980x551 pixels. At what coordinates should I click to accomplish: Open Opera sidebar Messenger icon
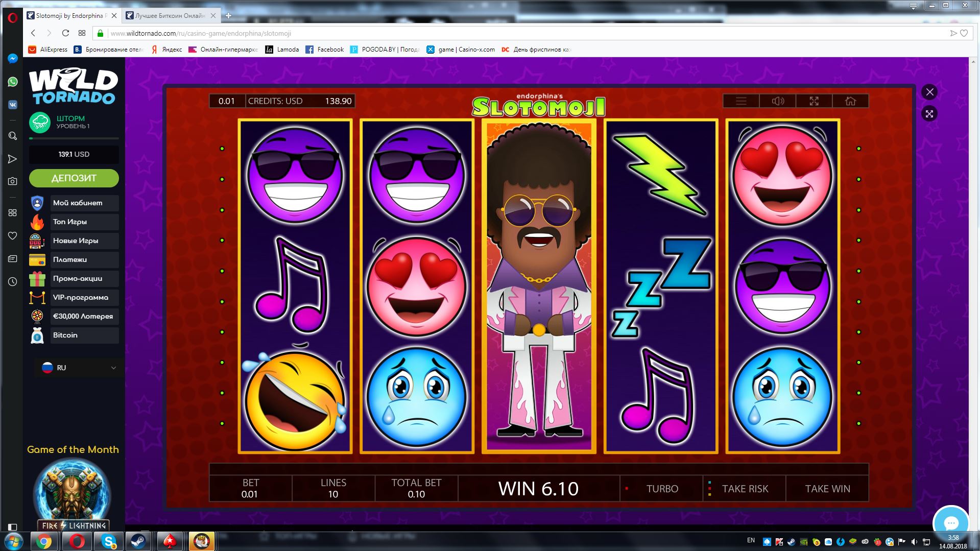click(13, 59)
